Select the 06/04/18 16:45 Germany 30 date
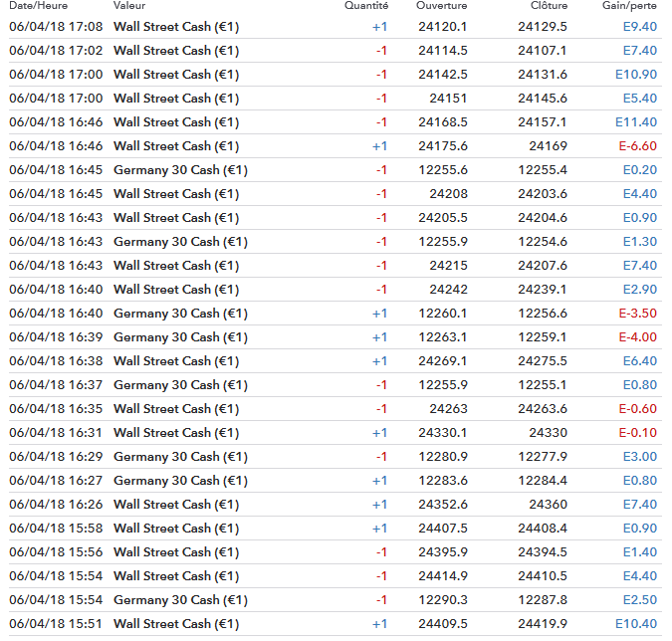This screenshot has height=641, width=672. (x=56, y=170)
